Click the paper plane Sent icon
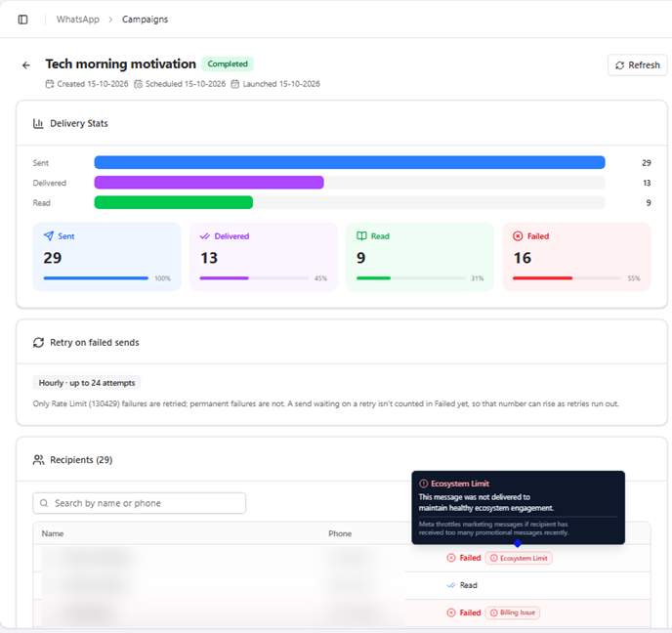Viewport: 672px width, 633px height. tap(49, 236)
